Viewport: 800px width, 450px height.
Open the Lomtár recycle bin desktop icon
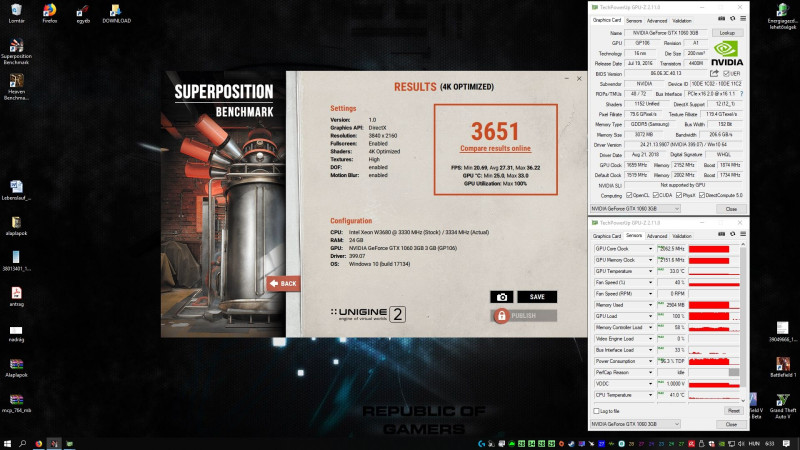click(16, 14)
